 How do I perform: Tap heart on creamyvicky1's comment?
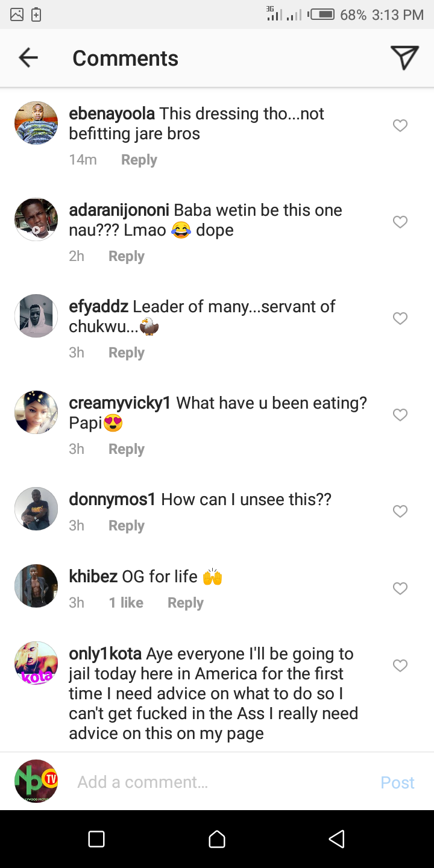tap(400, 415)
